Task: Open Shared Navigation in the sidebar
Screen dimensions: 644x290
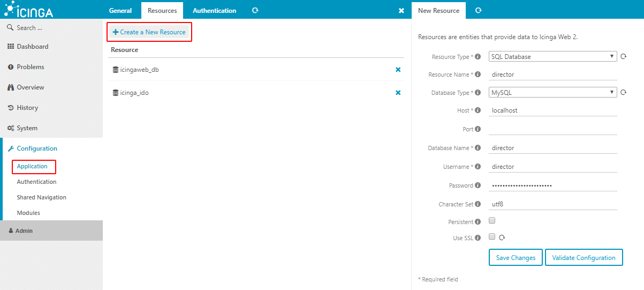Action: coord(41,197)
